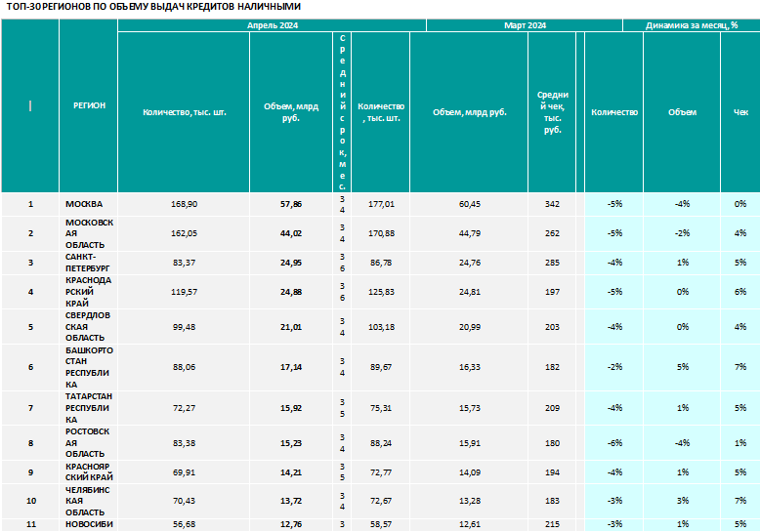Click the table title about ТОП-30 регионов
This screenshot has width=760, height=532.
[153, 7]
